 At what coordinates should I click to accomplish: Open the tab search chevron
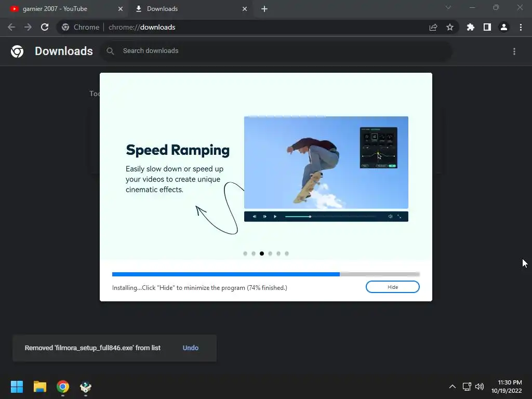point(448,7)
